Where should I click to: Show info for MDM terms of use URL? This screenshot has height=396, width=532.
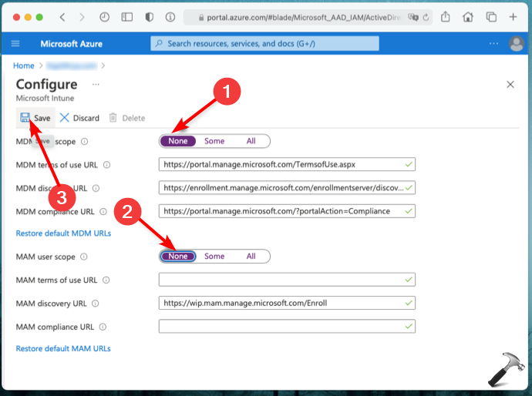[x=106, y=165]
